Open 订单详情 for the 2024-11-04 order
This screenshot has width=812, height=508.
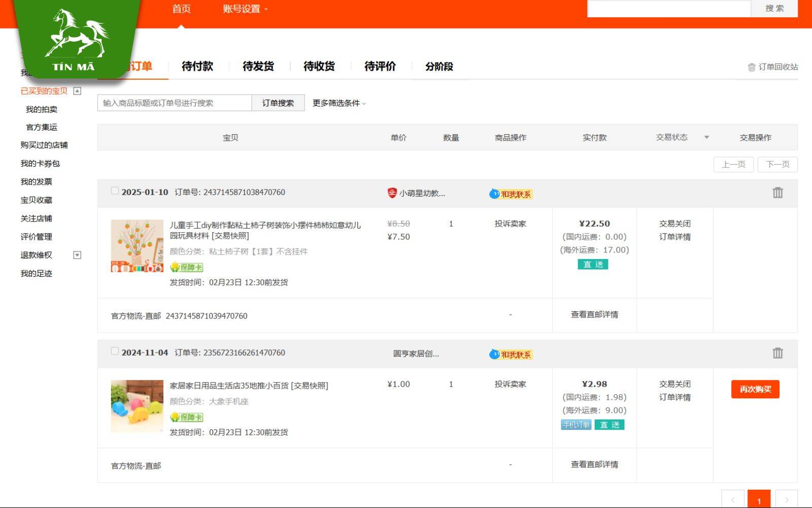(675, 397)
